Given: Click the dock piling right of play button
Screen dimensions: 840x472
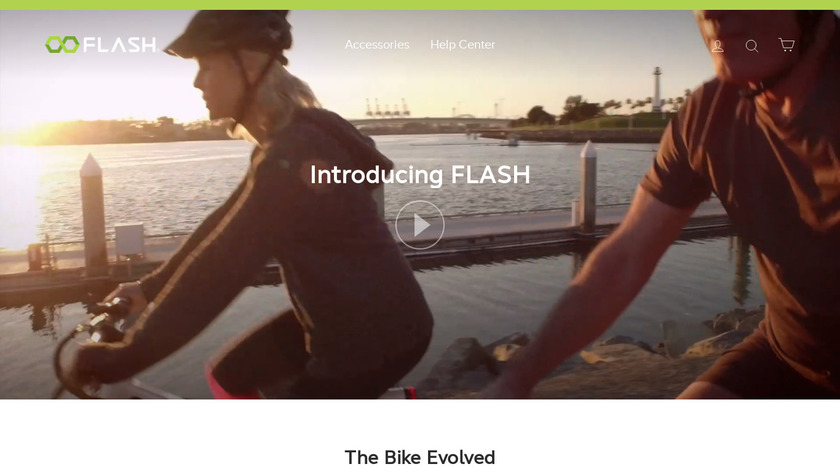Looking at the screenshot, I should coord(588,186).
